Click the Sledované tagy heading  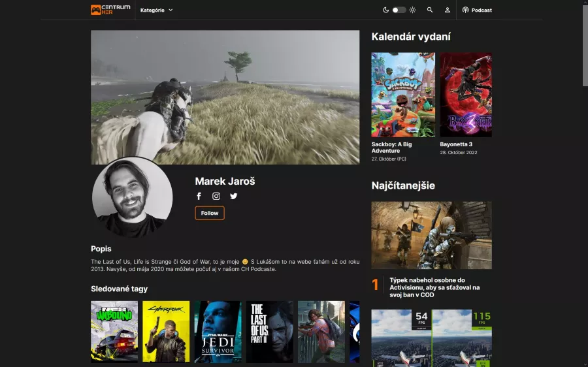(x=120, y=289)
